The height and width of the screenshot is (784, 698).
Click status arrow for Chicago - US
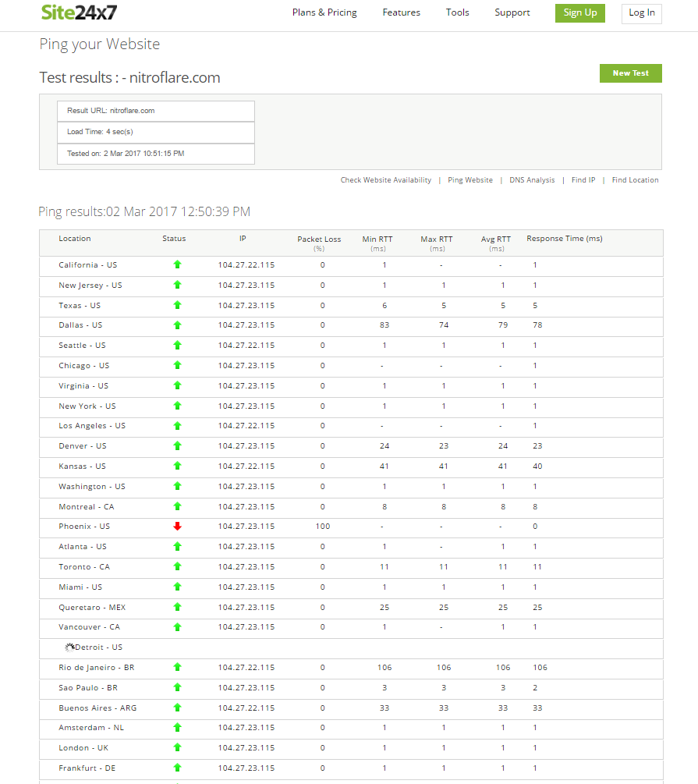[177, 365]
